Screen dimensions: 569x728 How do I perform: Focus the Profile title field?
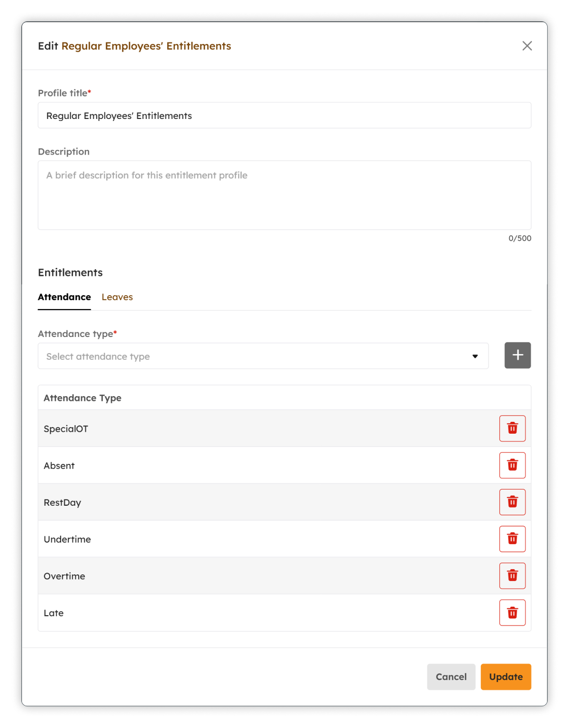coord(284,116)
